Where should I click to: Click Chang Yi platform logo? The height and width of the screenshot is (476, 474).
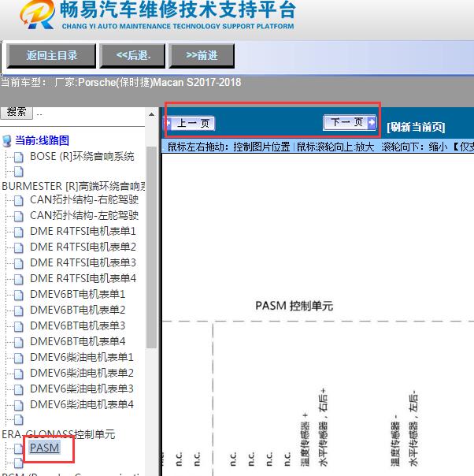point(37,15)
